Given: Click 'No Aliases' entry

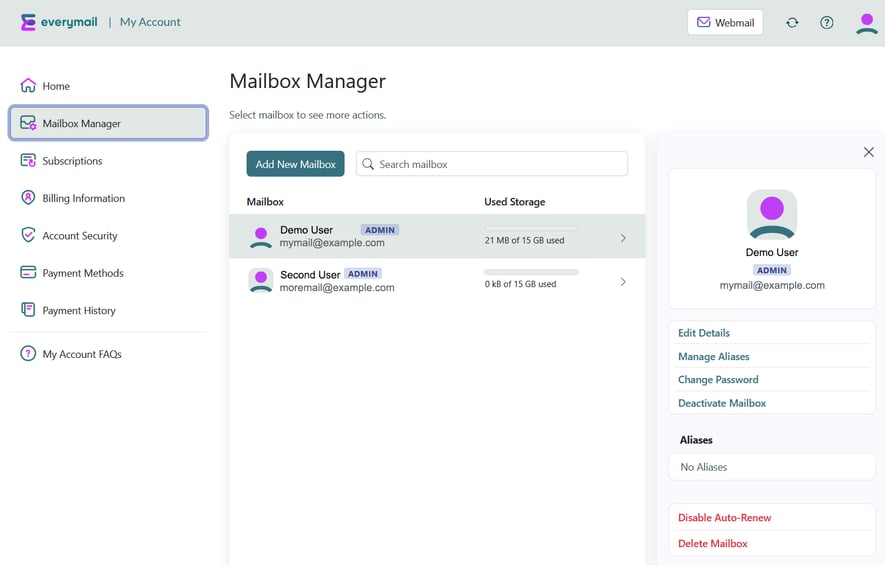Looking at the screenshot, I should point(772,467).
